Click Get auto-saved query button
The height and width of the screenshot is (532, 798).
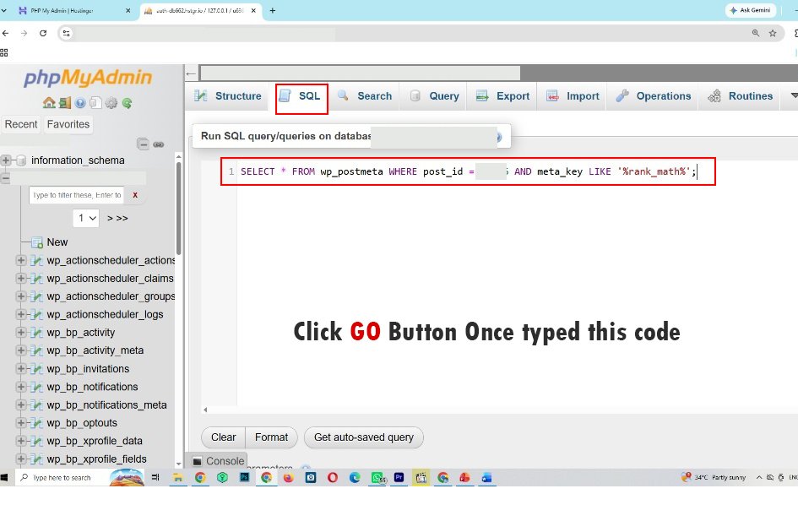tap(364, 437)
